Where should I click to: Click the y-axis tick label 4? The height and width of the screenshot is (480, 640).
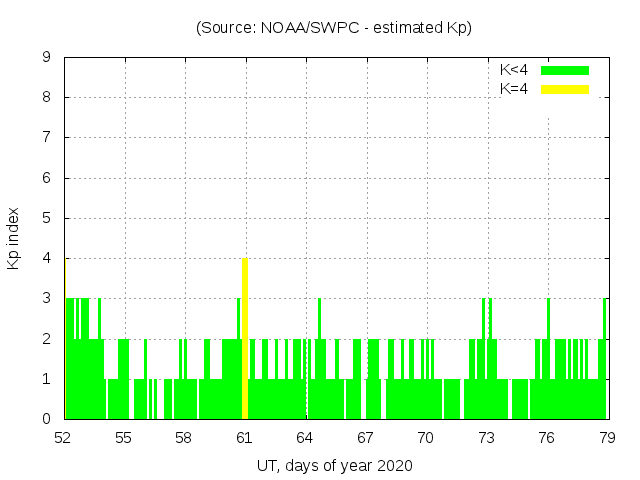pos(46,259)
